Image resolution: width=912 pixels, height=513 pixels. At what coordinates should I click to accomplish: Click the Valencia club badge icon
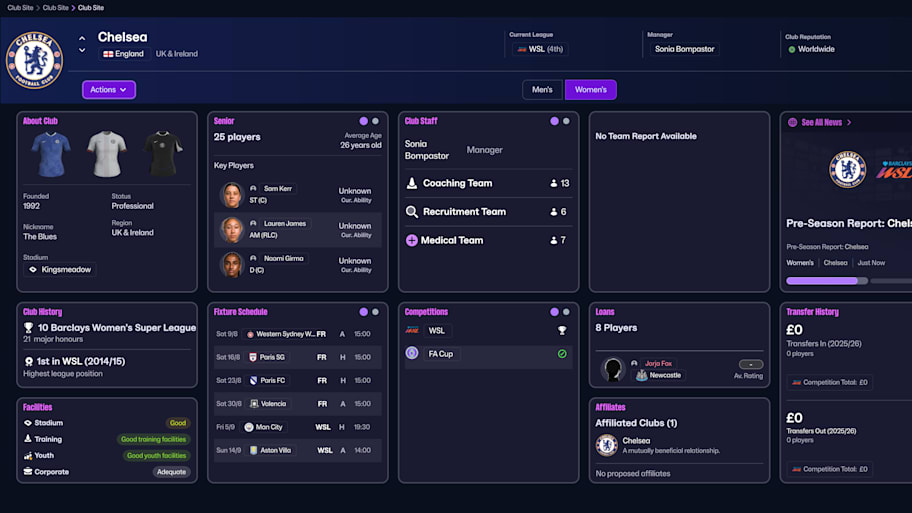click(x=254, y=404)
